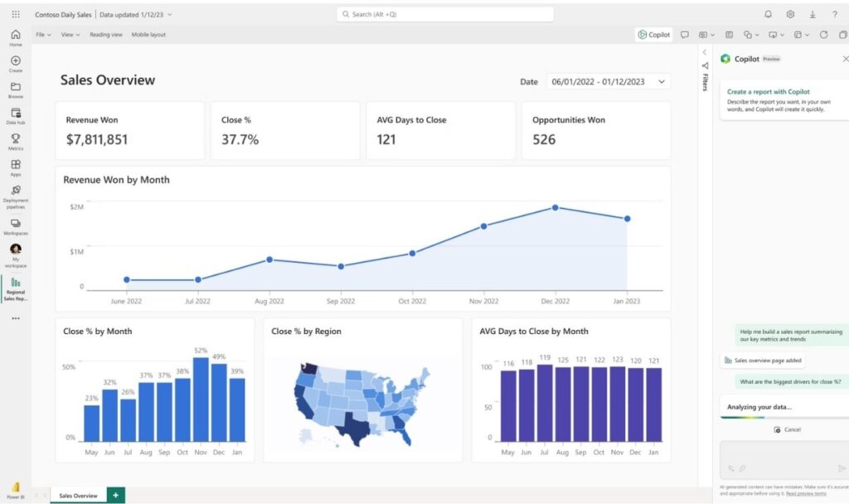Expand the Data updated dropdown chevron
The height and width of the screenshot is (504, 849).
point(170,15)
